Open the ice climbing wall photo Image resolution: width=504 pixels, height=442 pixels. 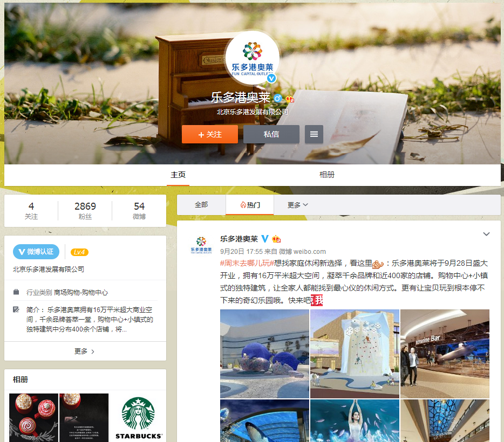355,354
